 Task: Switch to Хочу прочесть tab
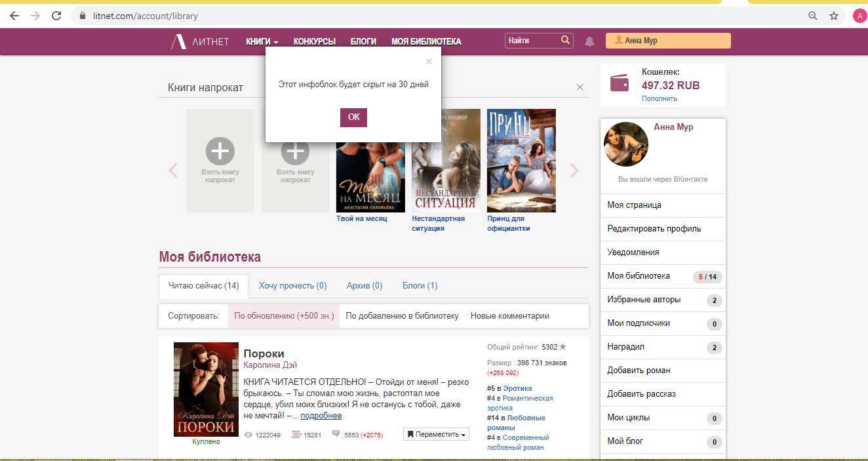click(292, 285)
